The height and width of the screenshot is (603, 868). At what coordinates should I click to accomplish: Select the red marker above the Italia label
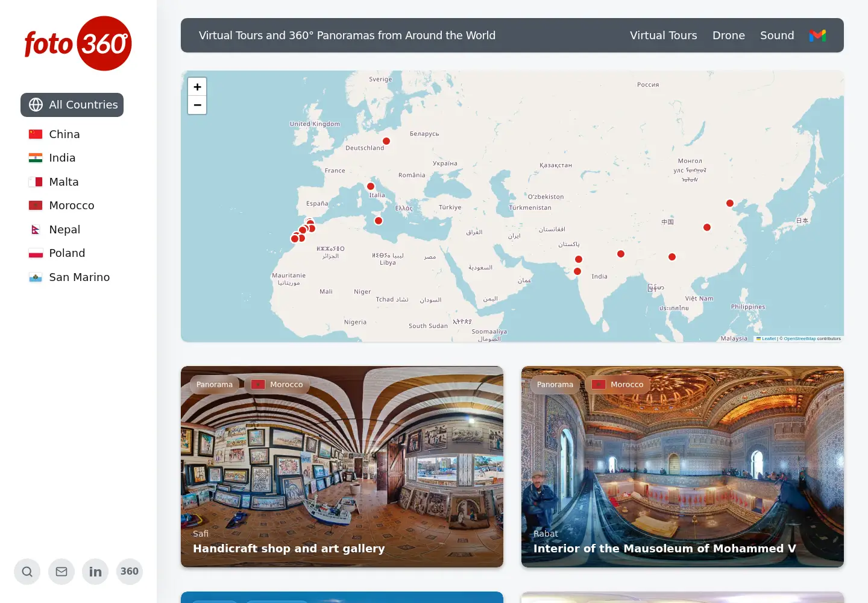(x=371, y=186)
